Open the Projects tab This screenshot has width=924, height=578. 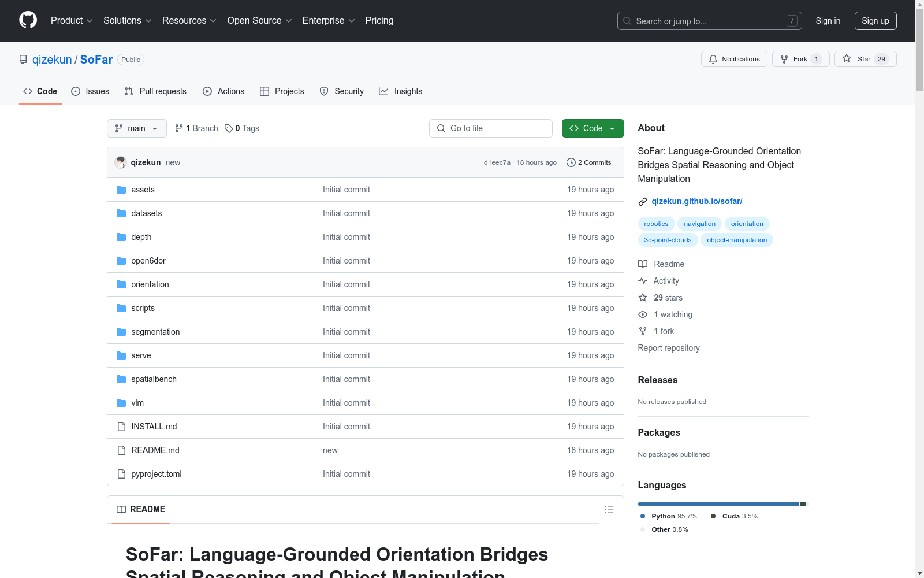(x=282, y=91)
